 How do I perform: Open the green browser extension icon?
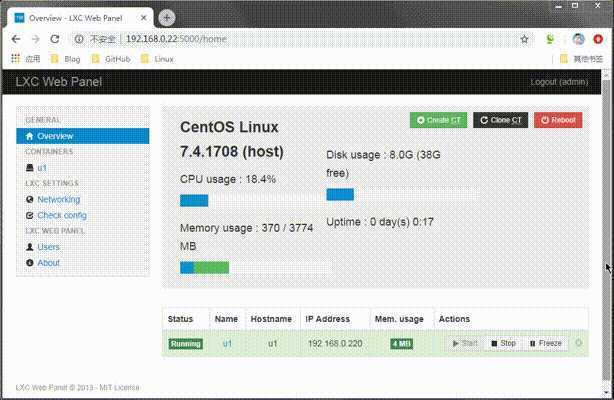550,39
